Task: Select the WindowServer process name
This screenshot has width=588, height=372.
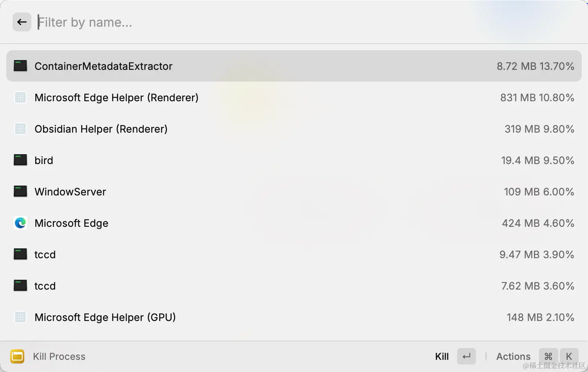Action: pyautogui.click(x=71, y=191)
